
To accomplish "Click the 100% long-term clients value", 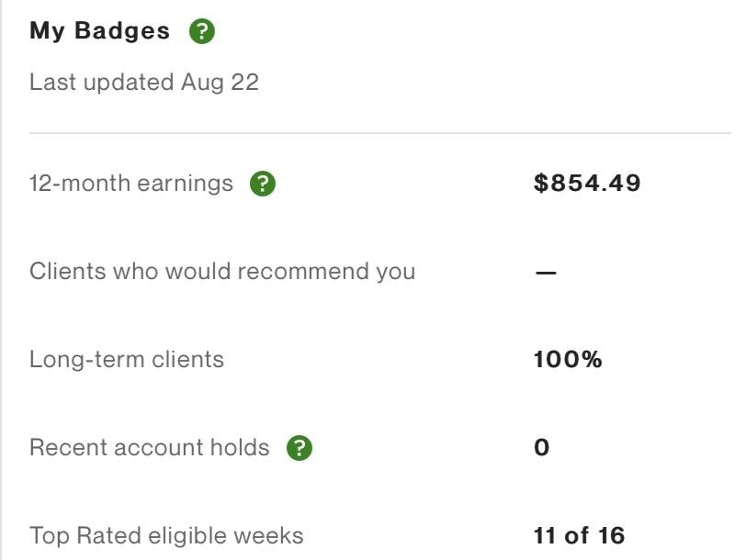I will (x=568, y=360).
